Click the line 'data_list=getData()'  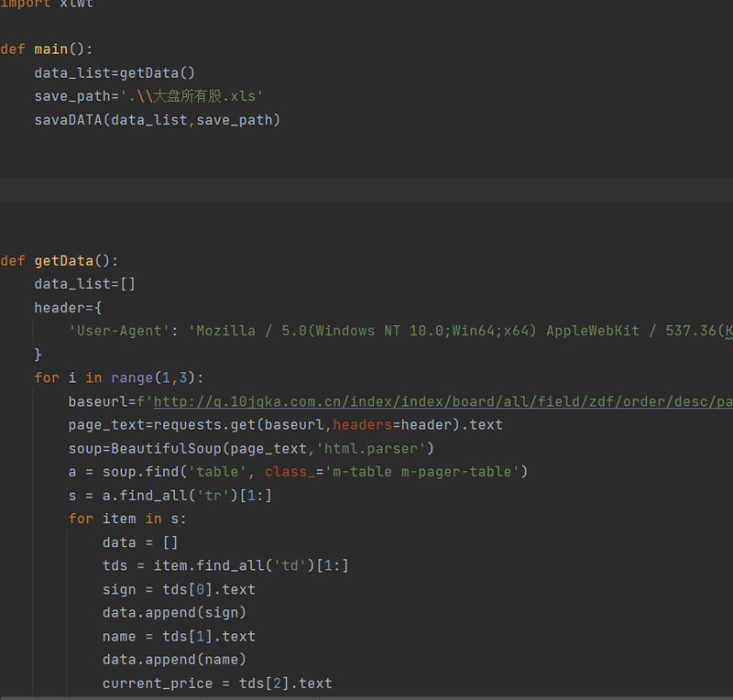[x=115, y=73]
